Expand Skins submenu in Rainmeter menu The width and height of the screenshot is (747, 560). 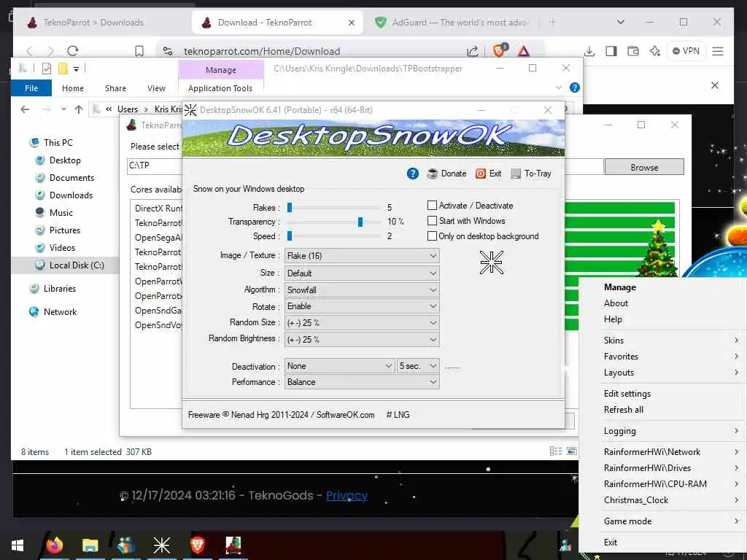[671, 341]
